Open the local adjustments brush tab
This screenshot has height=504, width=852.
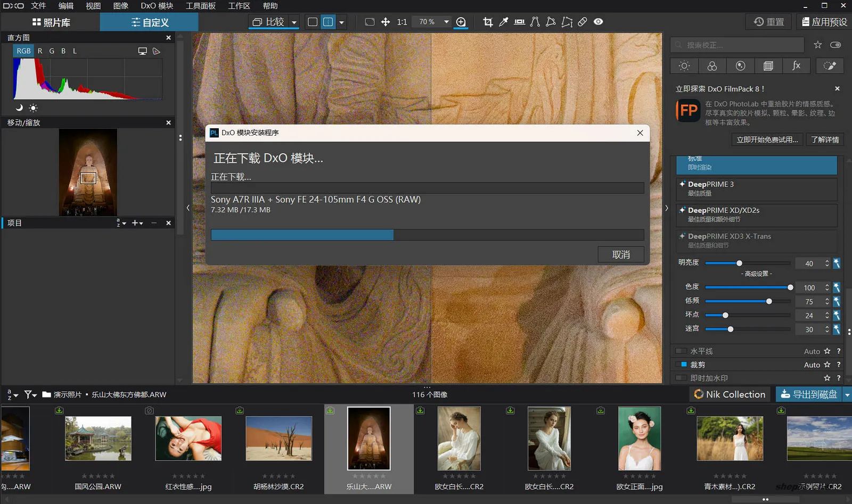830,65
